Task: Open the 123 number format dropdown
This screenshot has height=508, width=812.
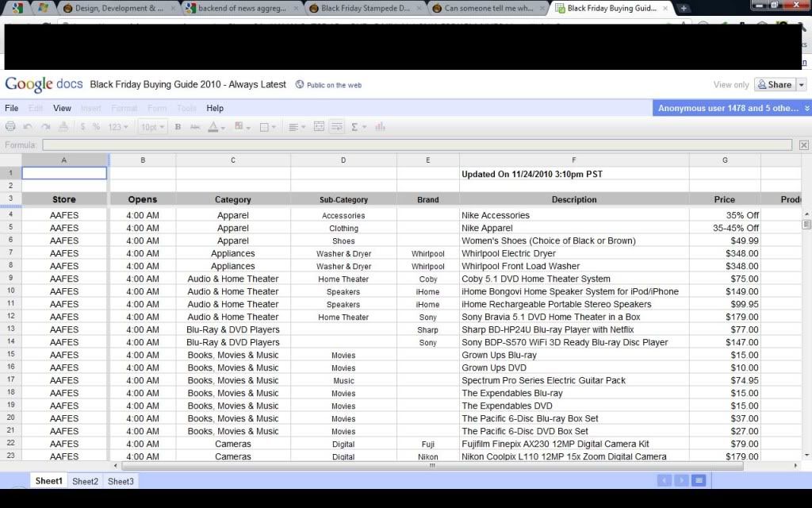Action: (117, 126)
